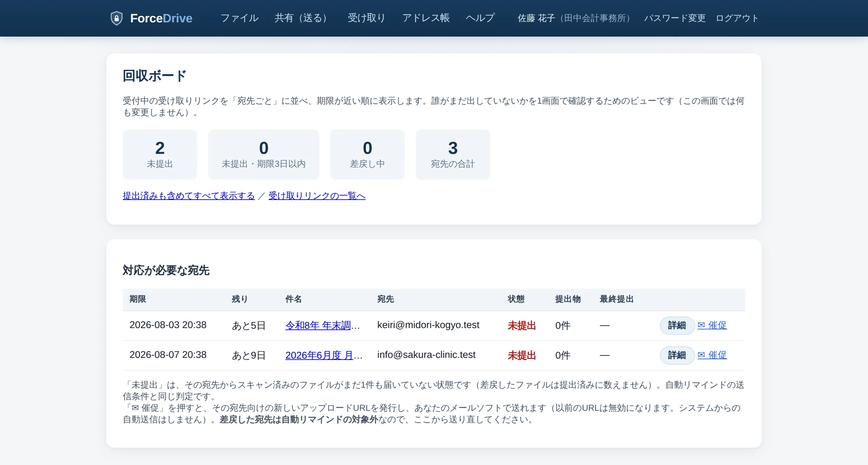This screenshot has height=465, width=868.
Task: Select the 宛先の合計 card
Action: 453,155
